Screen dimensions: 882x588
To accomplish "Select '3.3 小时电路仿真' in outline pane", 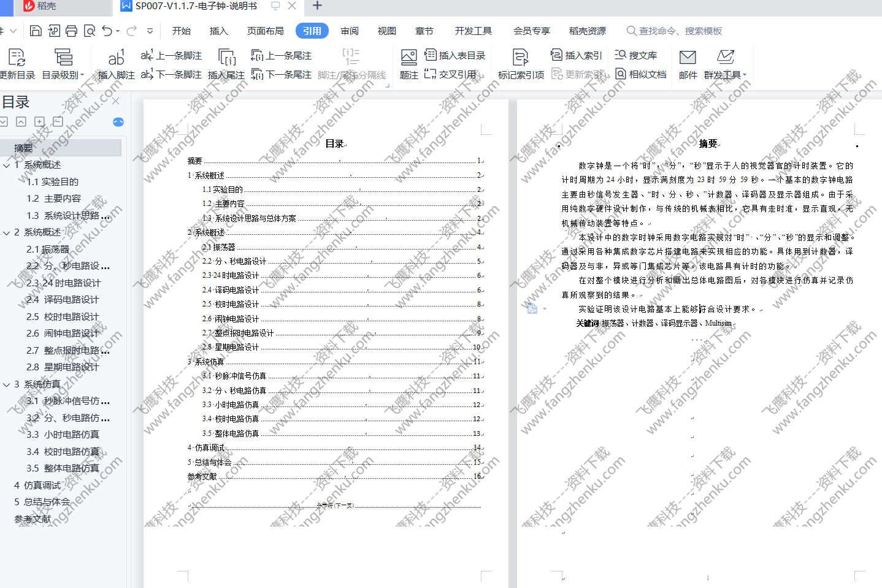I will coord(62,434).
